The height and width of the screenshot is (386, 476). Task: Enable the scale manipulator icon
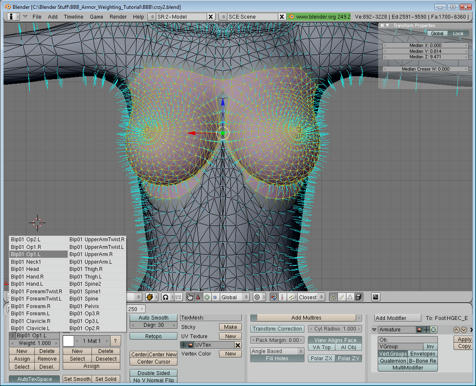pyautogui.click(x=215, y=297)
